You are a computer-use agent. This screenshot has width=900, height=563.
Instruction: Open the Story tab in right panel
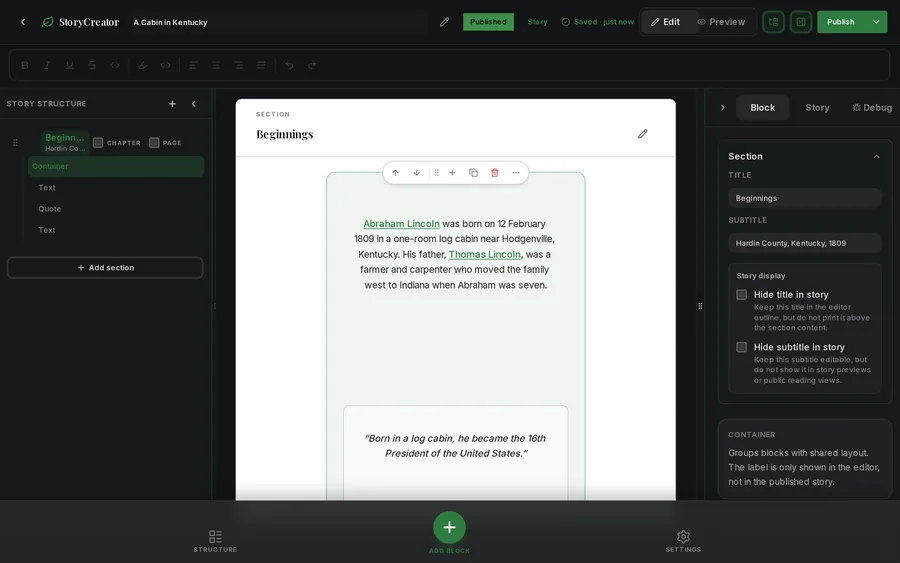(x=817, y=107)
